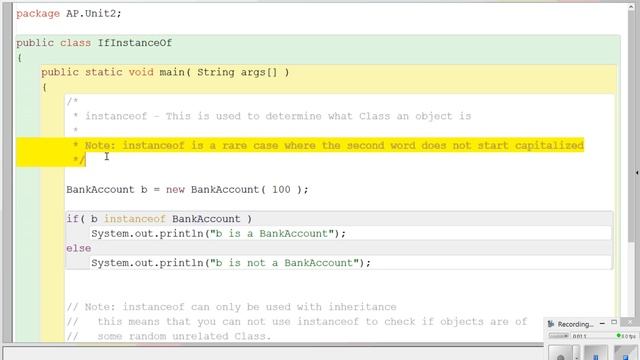Maximize the Recording widget window
The image size is (640, 360).
pos(614,322)
